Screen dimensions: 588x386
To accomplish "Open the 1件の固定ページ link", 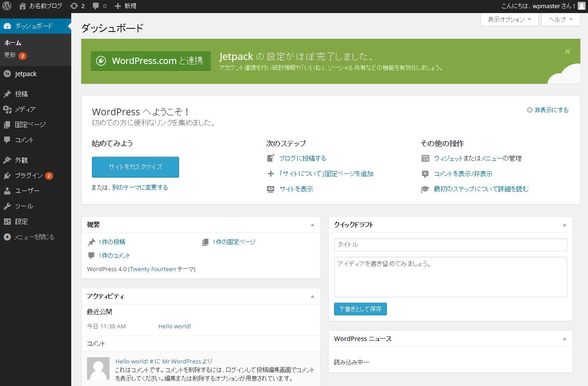I will pos(234,242).
